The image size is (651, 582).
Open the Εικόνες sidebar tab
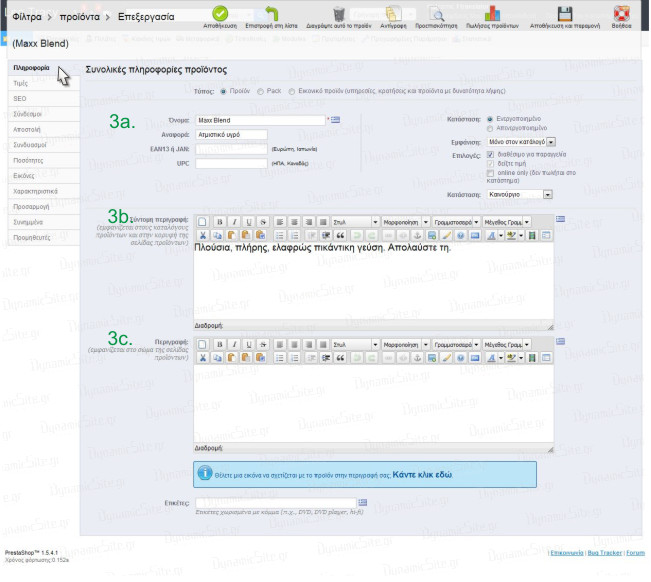tap(44, 176)
